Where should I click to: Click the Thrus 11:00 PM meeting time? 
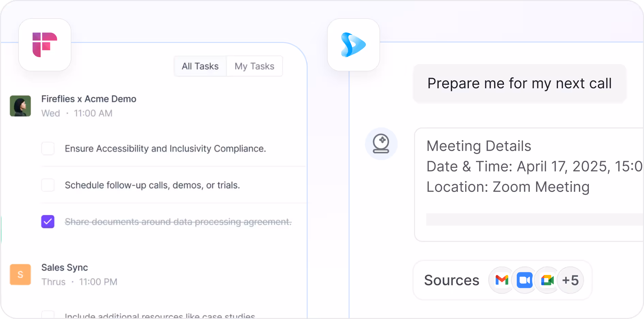coord(79,282)
